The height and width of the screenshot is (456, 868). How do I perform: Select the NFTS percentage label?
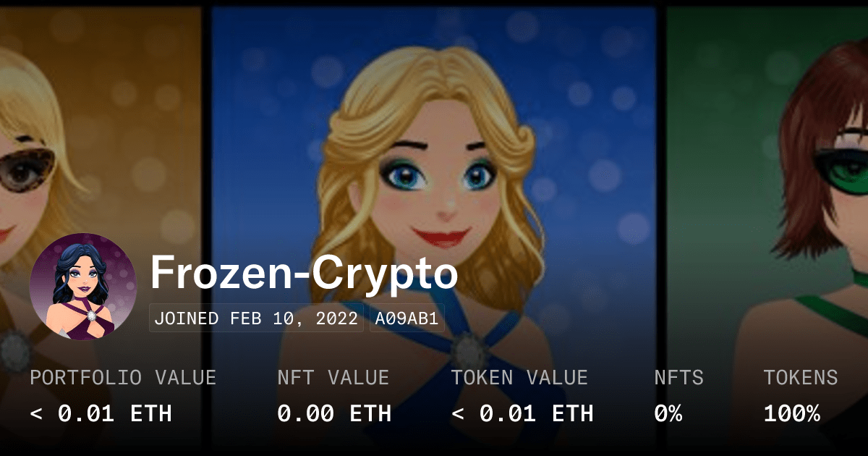click(678, 377)
